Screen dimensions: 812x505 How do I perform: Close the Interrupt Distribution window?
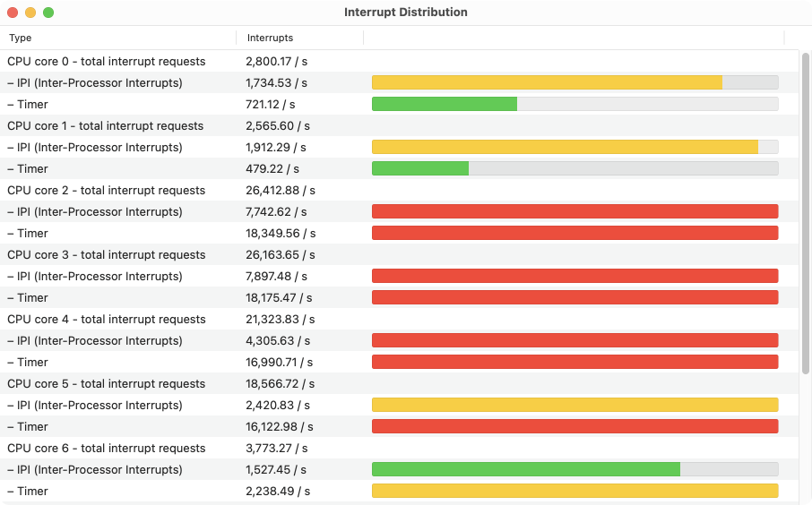click(x=13, y=13)
